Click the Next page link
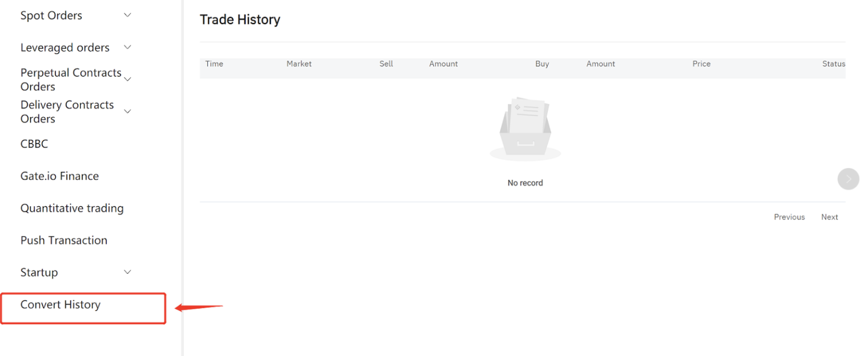The width and height of the screenshot is (868, 356). click(830, 217)
